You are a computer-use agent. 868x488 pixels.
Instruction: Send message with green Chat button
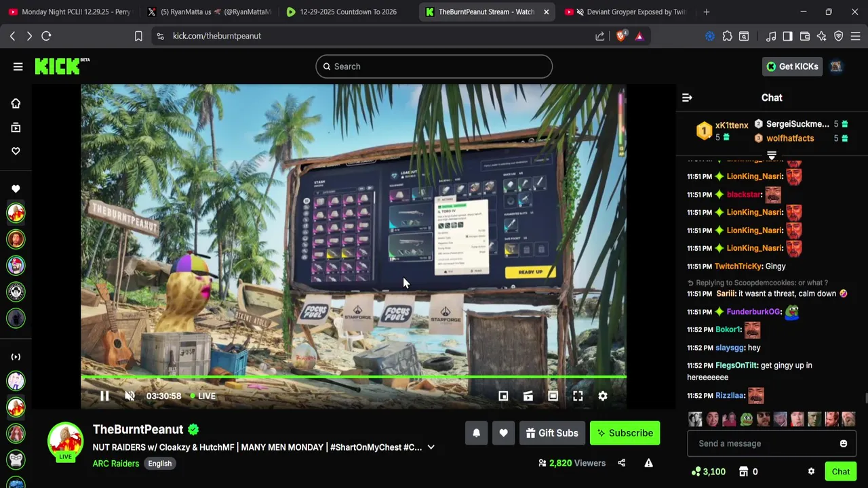point(841,472)
